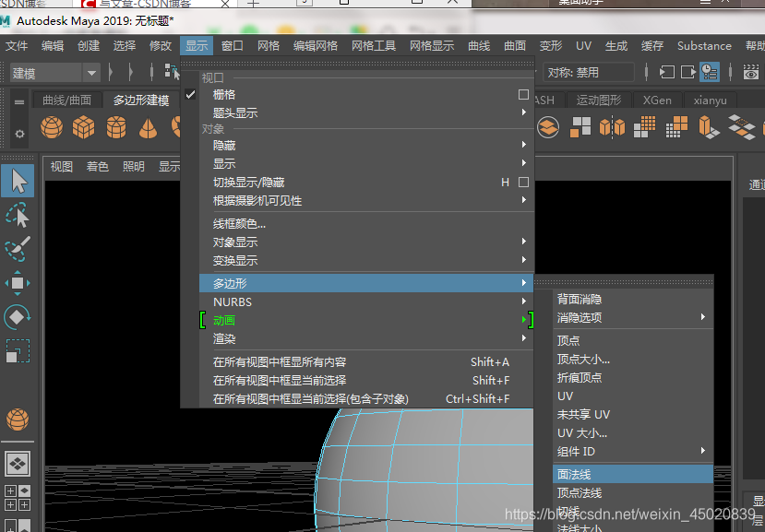Open the render view clapperboard icon
The image size is (765, 532).
click(751, 73)
